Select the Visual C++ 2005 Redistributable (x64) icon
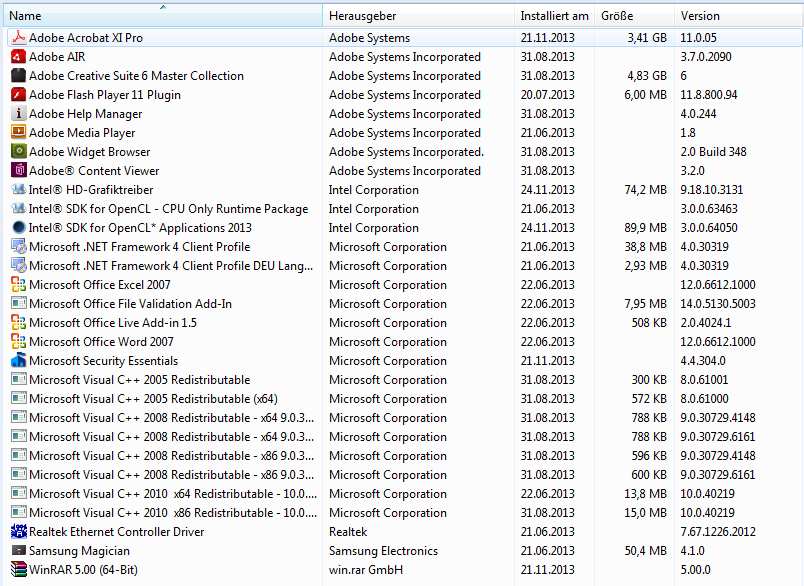This screenshot has height=586, width=804. click(18, 398)
